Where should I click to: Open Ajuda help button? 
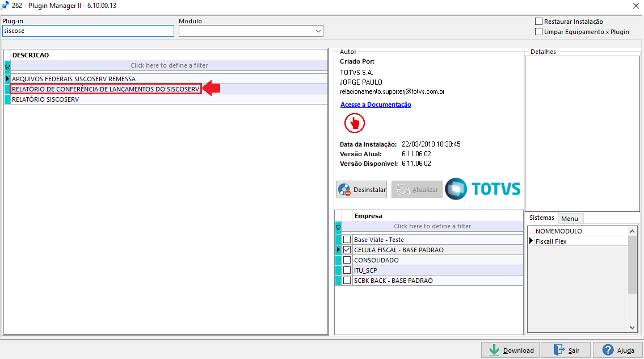(x=618, y=350)
